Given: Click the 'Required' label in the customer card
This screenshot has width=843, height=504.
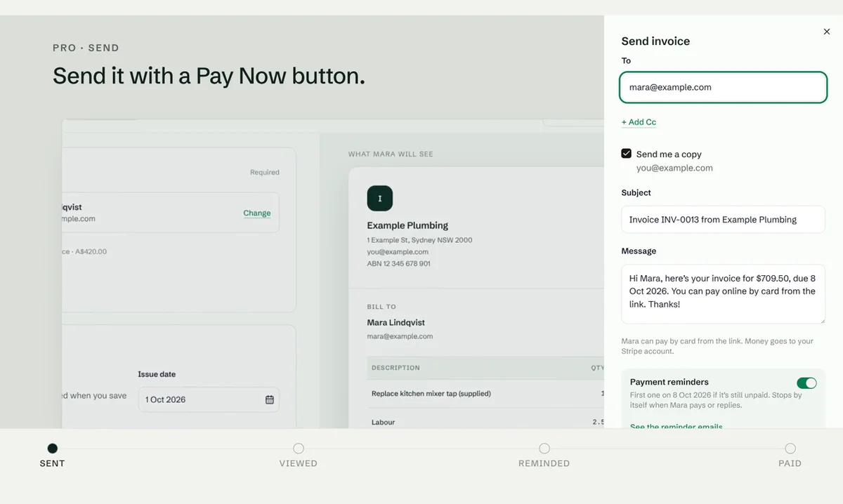Looking at the screenshot, I should pos(265,172).
